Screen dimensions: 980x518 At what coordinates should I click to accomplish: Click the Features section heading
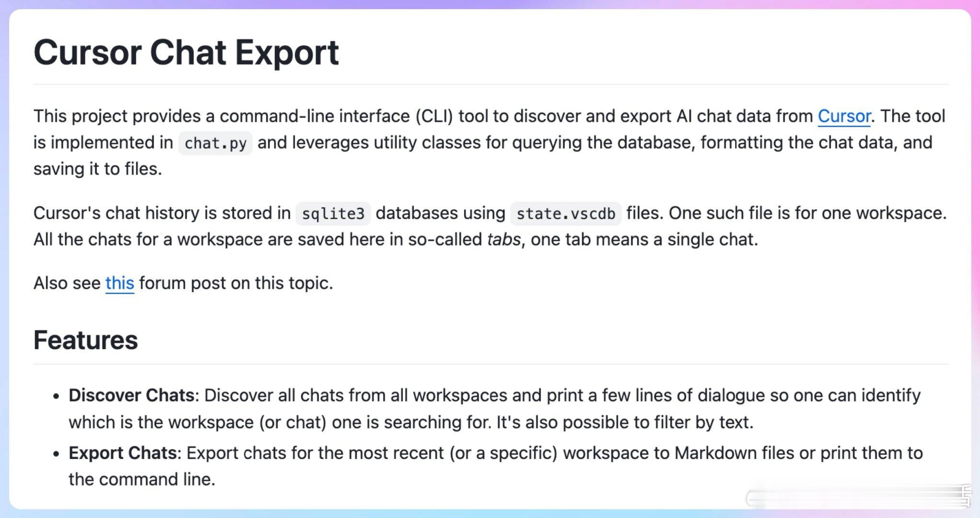[85, 341]
